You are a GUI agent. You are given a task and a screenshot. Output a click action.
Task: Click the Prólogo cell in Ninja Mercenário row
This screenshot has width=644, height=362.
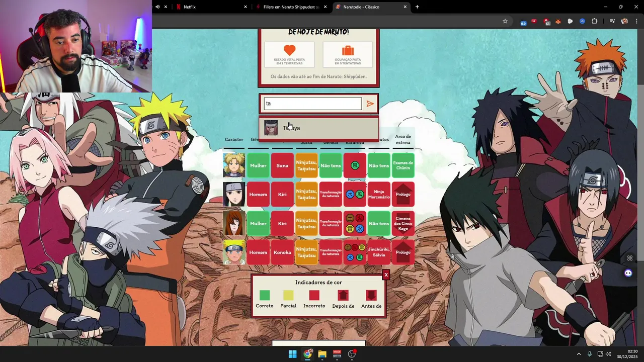pos(403,195)
